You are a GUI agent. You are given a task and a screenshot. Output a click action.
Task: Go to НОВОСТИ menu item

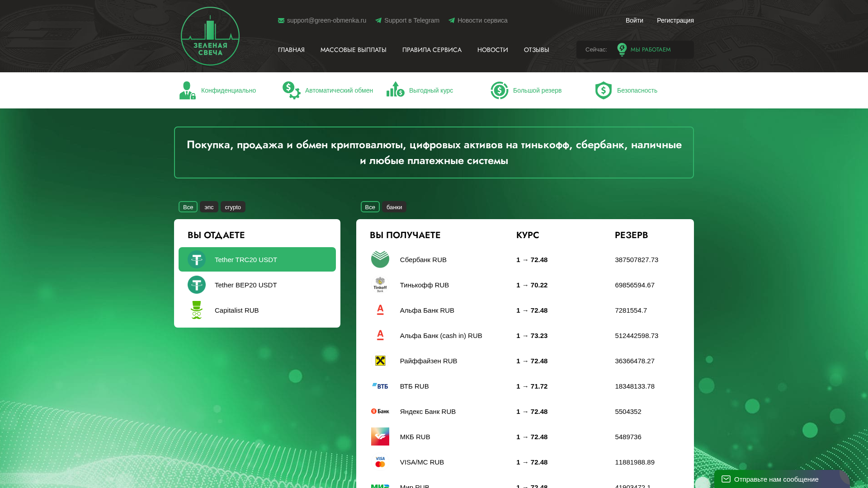(x=493, y=50)
